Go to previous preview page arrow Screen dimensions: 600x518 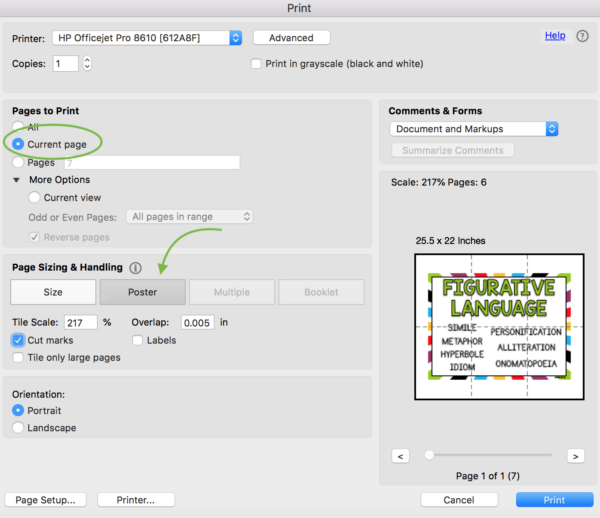[x=400, y=455]
